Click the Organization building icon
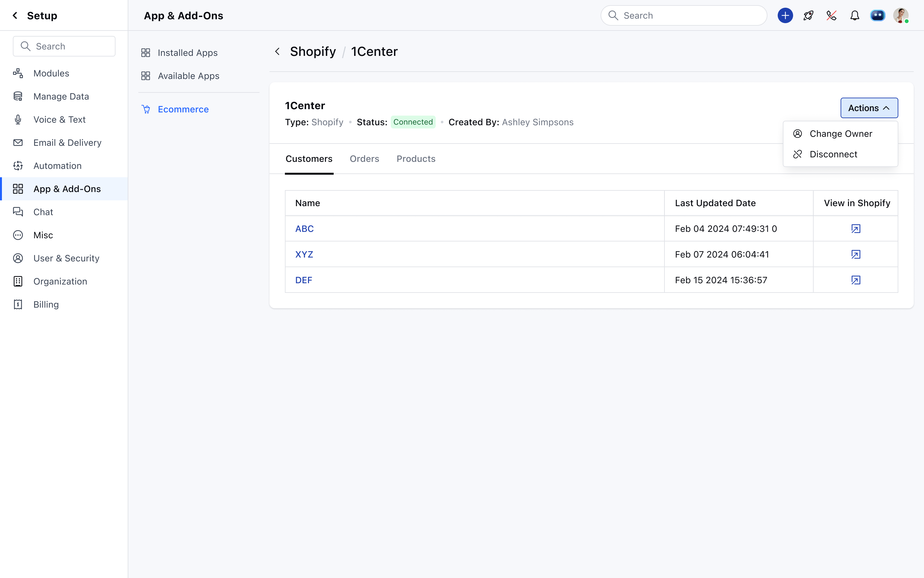 coord(18,281)
